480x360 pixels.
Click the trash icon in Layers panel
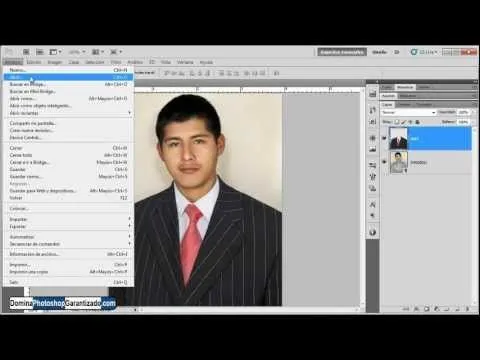pyautogui.click(x=467, y=309)
